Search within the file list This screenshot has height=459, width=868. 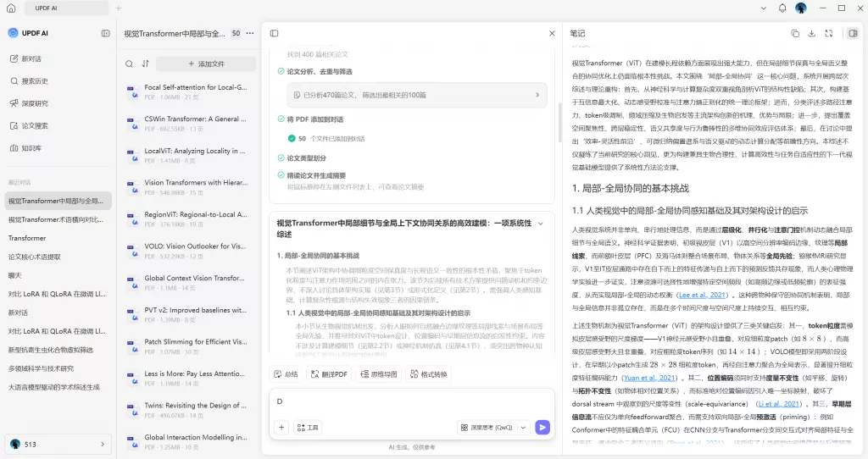[x=129, y=64]
